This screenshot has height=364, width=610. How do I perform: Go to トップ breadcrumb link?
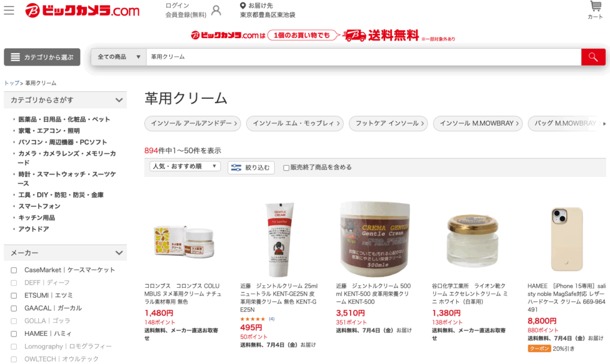click(12, 83)
